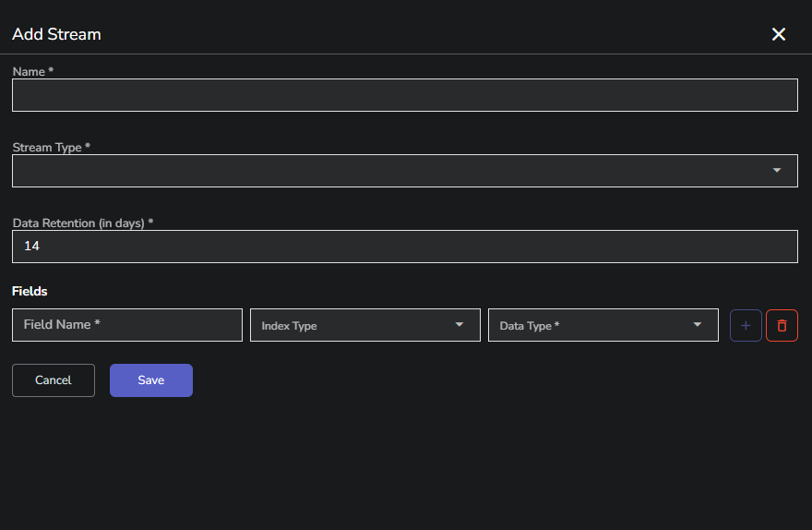Image resolution: width=812 pixels, height=530 pixels.
Task: Open the Index Type dropdown arrow
Action: click(x=459, y=325)
